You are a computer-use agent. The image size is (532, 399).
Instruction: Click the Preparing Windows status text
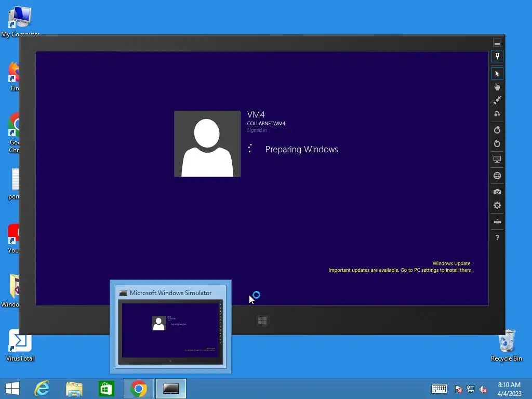tap(302, 149)
